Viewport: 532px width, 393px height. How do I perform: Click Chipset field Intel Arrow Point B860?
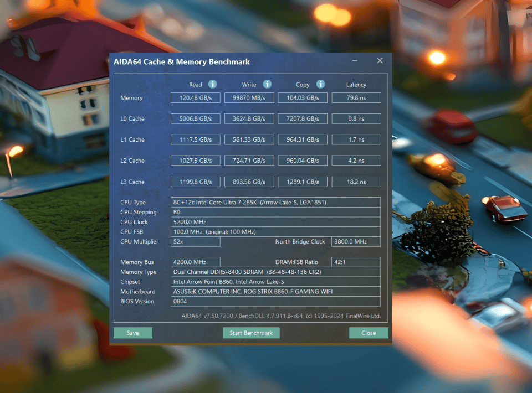[x=275, y=282]
